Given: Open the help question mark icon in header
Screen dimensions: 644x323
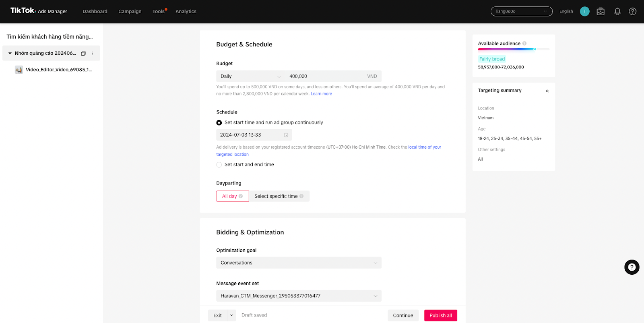Looking at the screenshot, I should 632,12.
